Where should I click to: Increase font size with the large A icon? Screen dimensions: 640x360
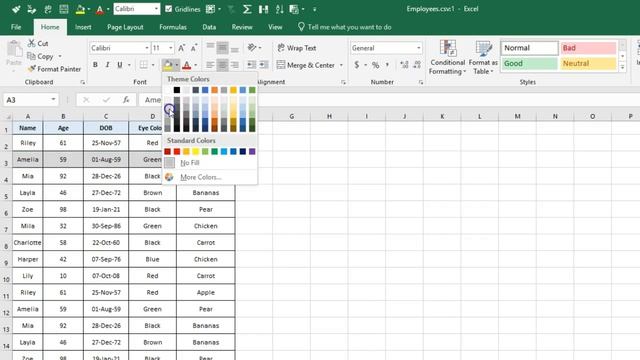[182, 48]
